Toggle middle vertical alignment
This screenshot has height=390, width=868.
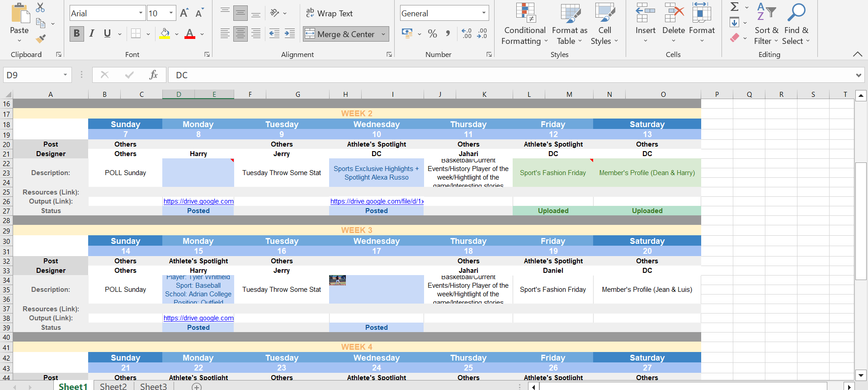(241, 13)
